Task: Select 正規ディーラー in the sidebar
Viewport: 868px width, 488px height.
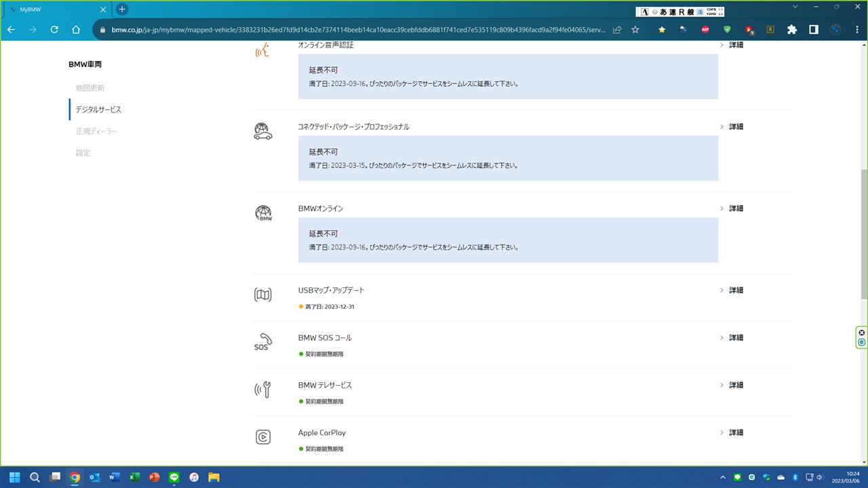Action: click(96, 131)
